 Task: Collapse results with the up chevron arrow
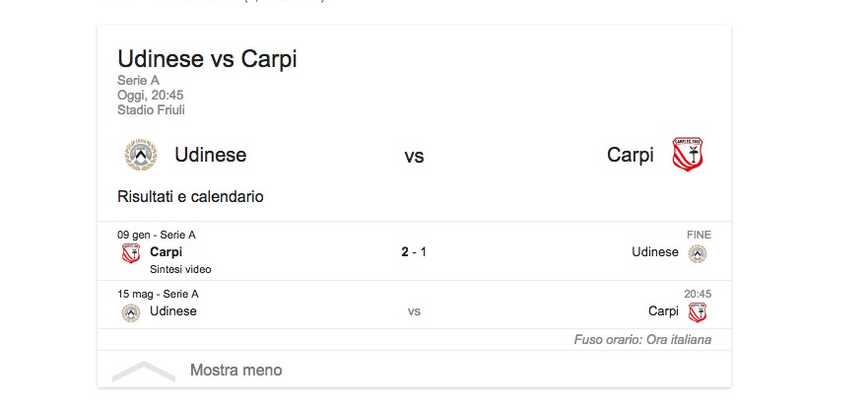[x=143, y=372]
